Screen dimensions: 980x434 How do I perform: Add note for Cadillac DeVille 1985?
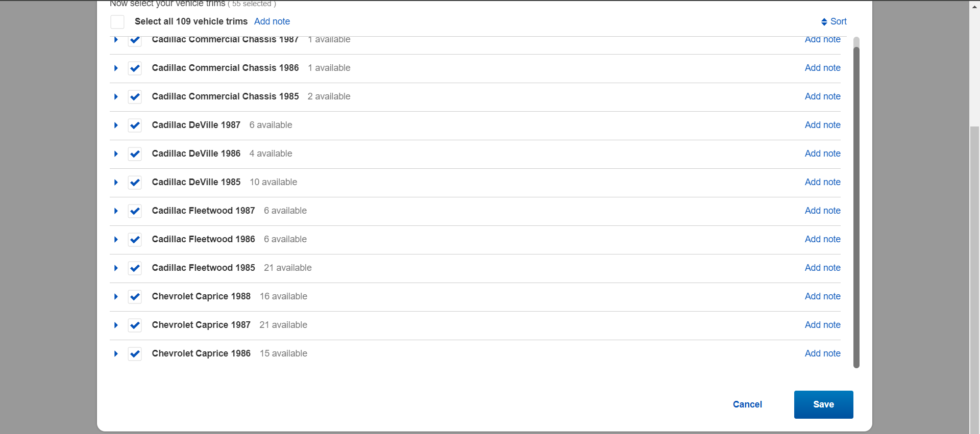(822, 182)
